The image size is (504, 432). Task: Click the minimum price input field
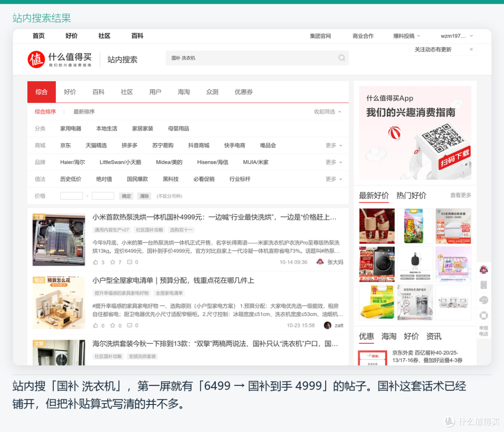[72, 196]
